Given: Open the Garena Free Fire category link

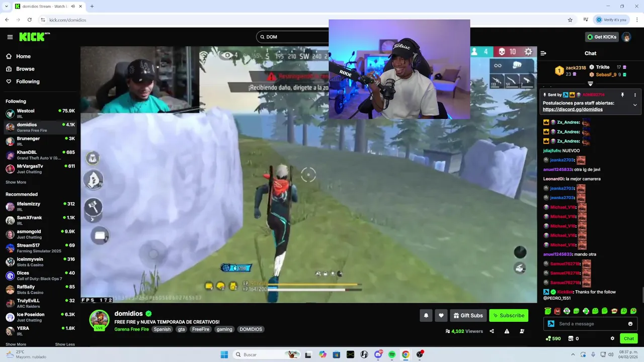Looking at the screenshot, I should (x=131, y=329).
